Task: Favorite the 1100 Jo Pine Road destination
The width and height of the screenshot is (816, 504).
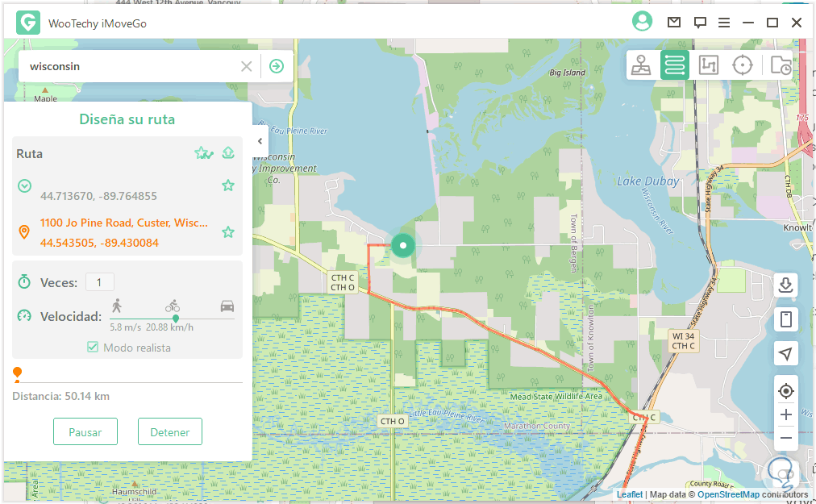Action: tap(228, 231)
